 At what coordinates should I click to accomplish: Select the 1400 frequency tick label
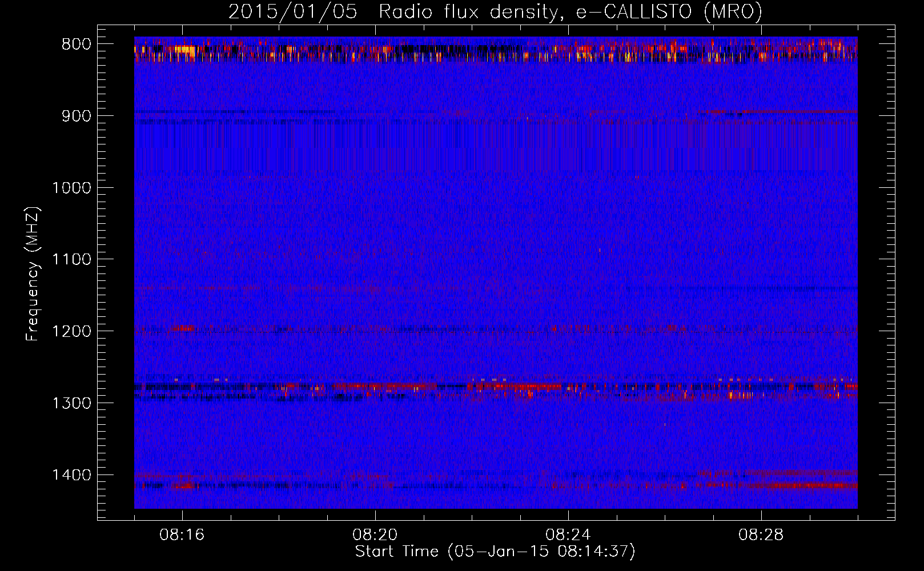coord(71,476)
